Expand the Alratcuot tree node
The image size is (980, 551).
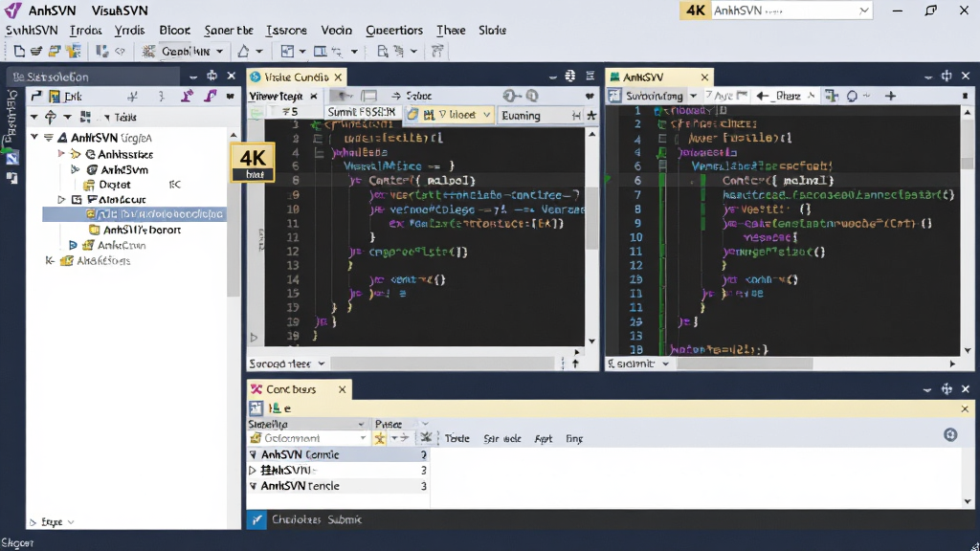coord(61,200)
